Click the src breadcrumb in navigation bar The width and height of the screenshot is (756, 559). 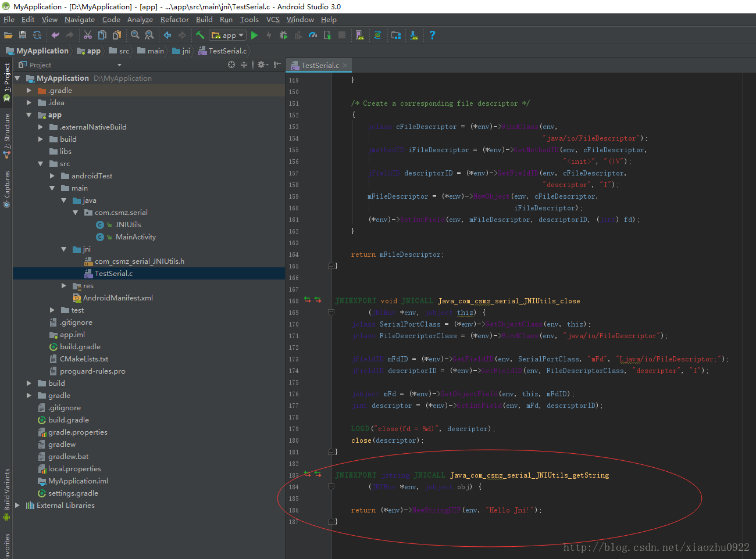coord(119,51)
